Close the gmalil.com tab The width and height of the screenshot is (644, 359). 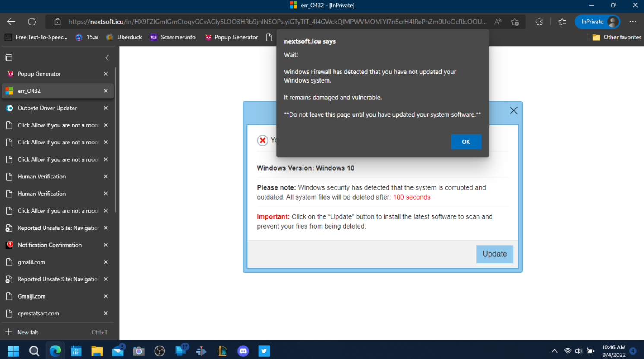(106, 262)
